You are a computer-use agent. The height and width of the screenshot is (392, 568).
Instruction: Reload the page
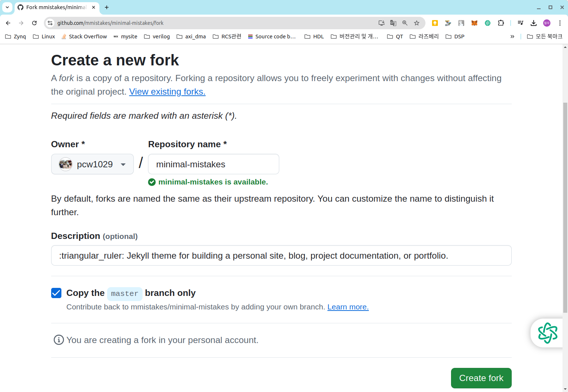click(34, 23)
